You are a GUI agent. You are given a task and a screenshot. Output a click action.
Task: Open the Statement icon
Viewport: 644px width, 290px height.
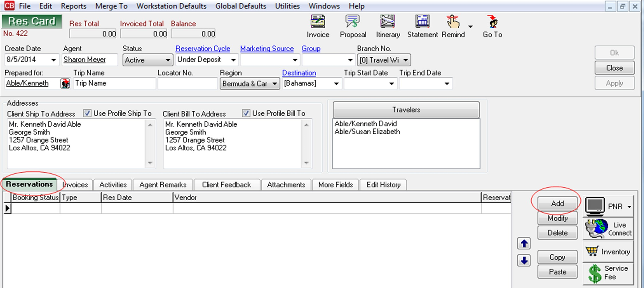pos(422,22)
